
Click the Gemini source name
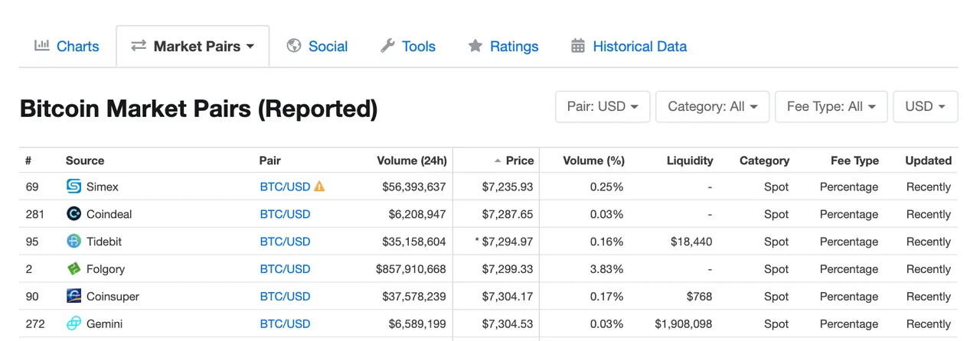tap(105, 324)
